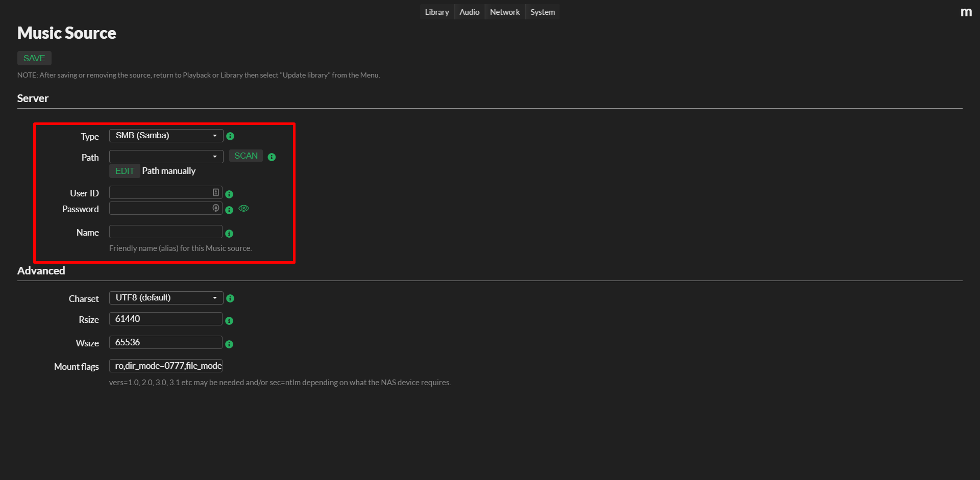Viewport: 980px width, 480px height.
Task: Click the Rsize field with 61440
Action: click(166, 319)
